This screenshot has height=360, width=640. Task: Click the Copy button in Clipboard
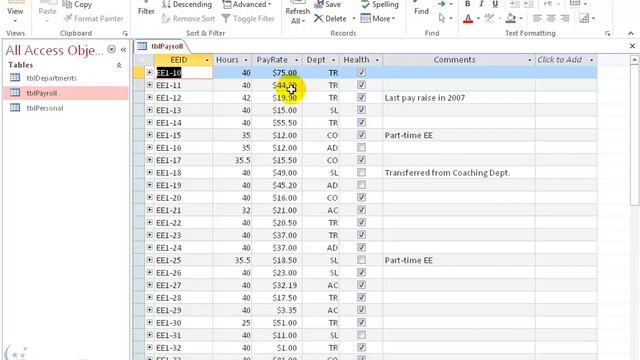77,5
